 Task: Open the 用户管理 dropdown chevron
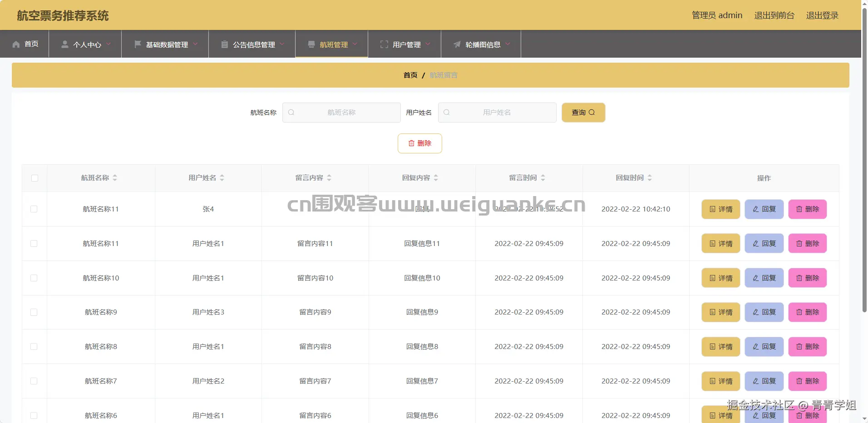(428, 44)
